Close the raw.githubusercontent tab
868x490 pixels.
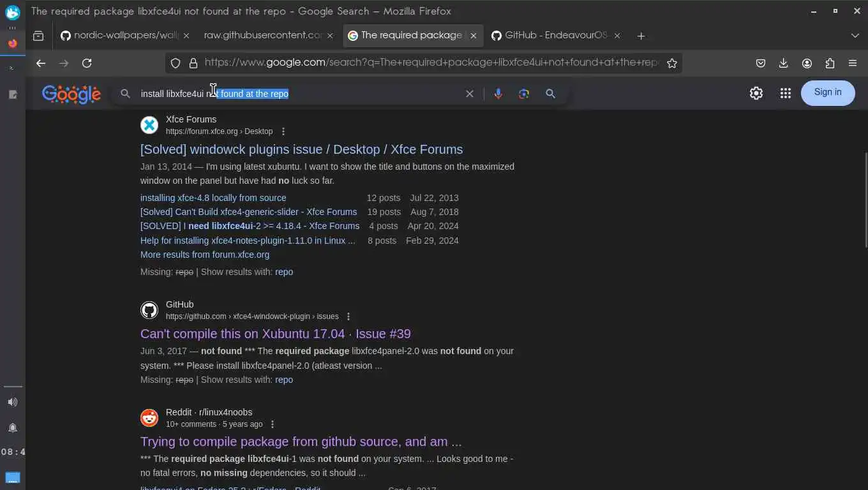330,36
